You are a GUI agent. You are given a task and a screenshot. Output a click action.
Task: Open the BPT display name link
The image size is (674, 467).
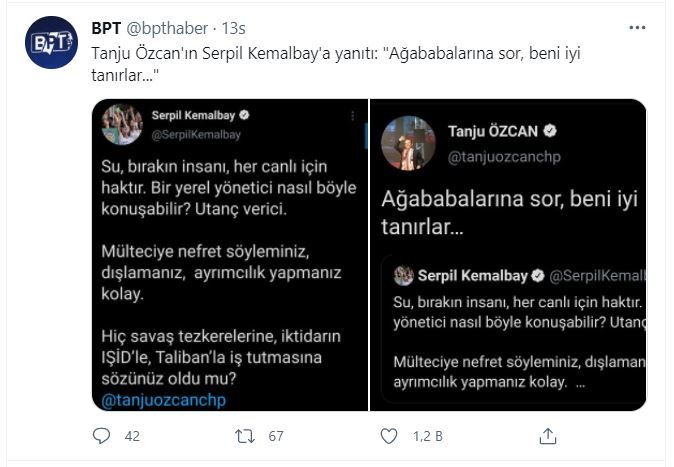[106, 28]
